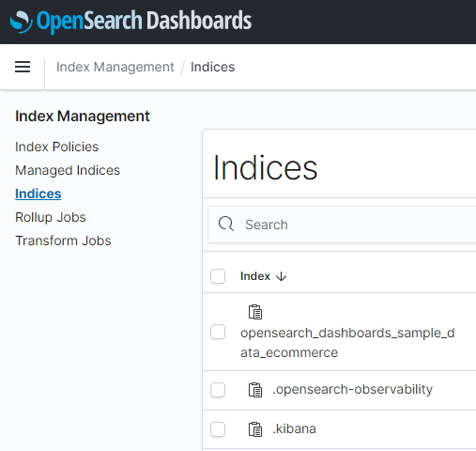The image size is (476, 451).
Task: Copy the opensearch_dashboards_sample_data_ecommerce index name
Action: point(255,312)
